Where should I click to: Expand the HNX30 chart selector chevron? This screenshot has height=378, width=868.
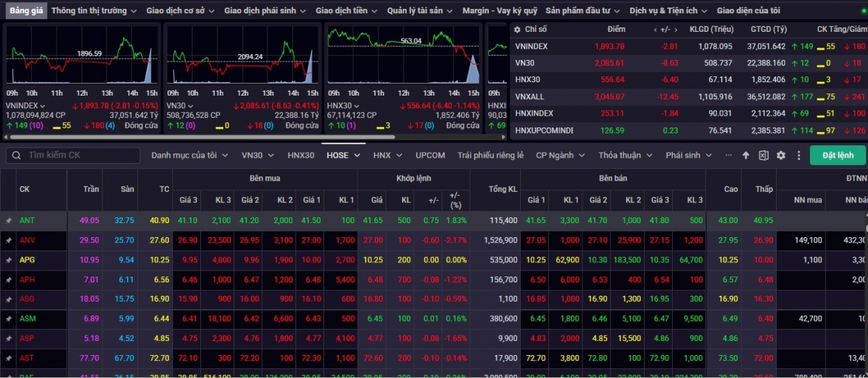coord(358,106)
